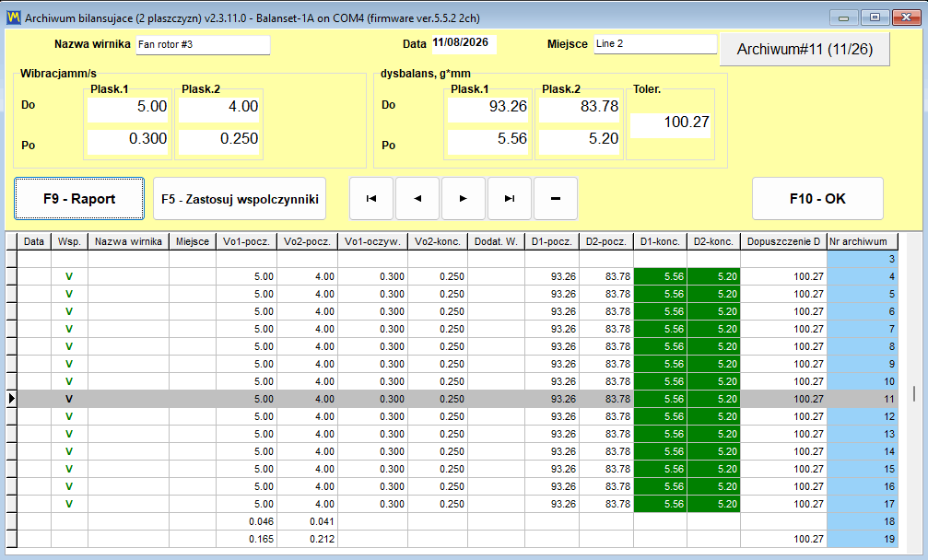This screenshot has width=928, height=560.
Task: Go to previous archive record
Action: point(417,199)
